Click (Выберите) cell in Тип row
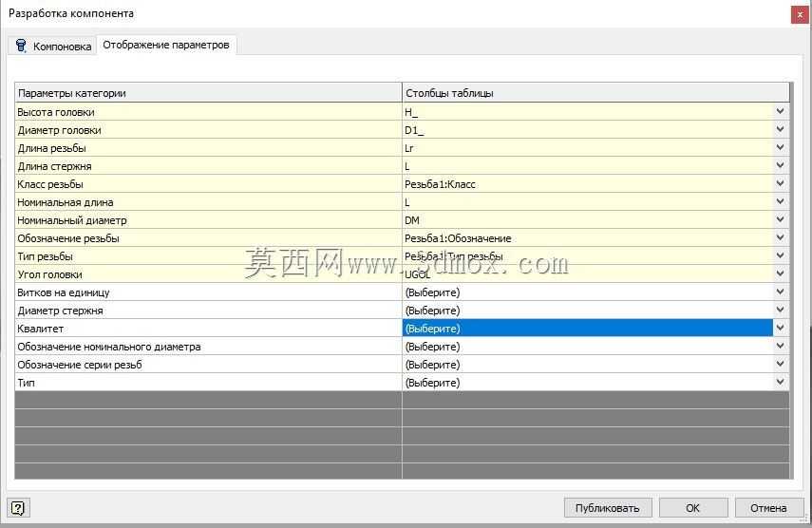Image resolution: width=812 pixels, height=528 pixels. pyautogui.click(x=588, y=383)
